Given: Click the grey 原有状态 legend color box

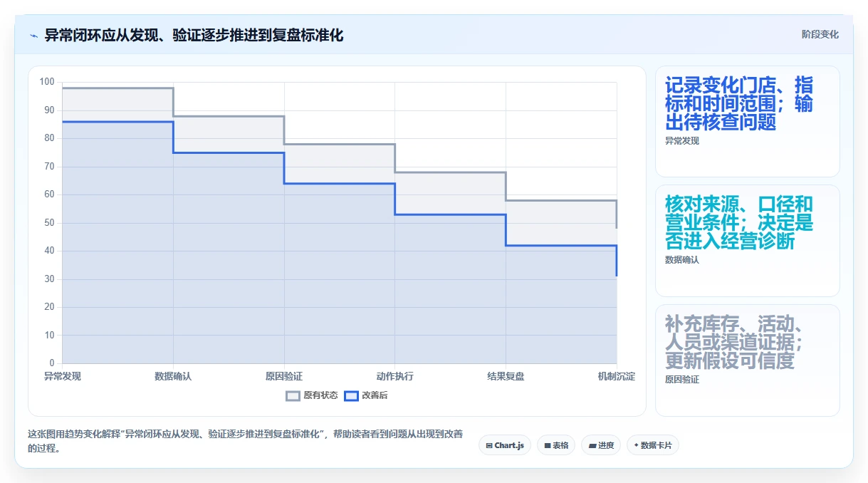Looking at the screenshot, I should pyautogui.click(x=293, y=395).
